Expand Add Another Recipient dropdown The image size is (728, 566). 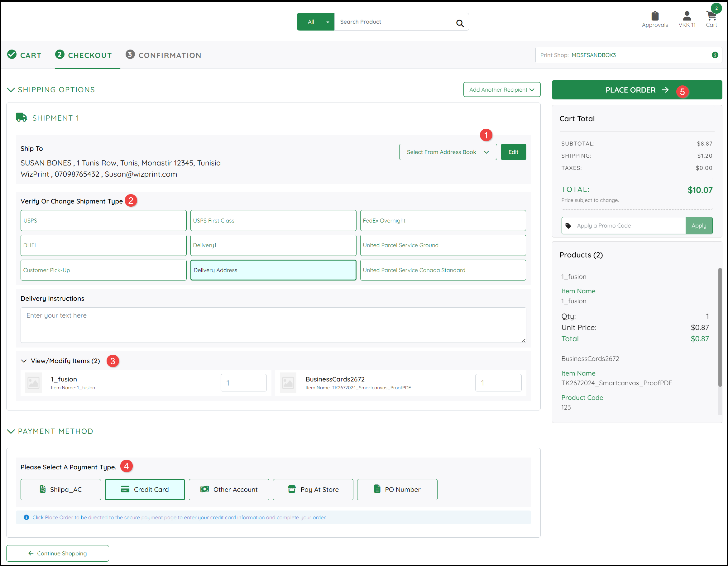pos(501,90)
